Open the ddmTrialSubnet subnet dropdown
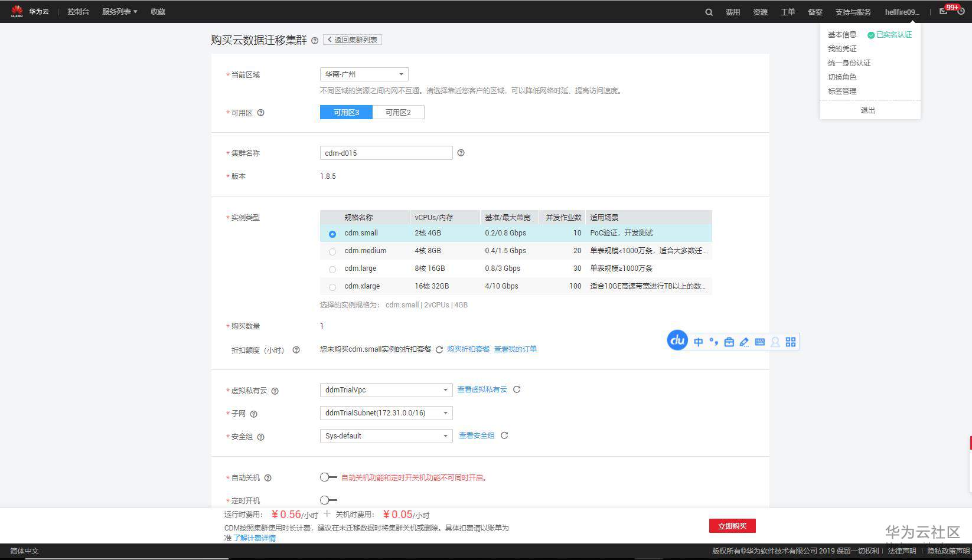Viewport: 972px width, 560px height. (386, 413)
